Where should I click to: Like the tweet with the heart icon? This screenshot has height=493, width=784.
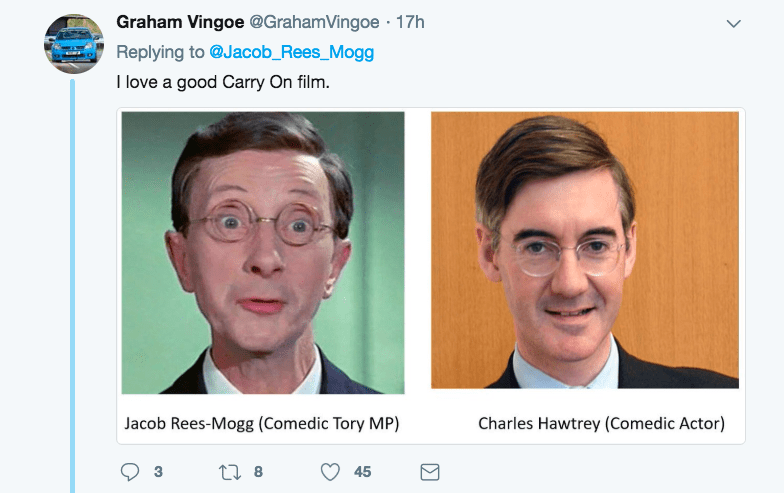point(330,472)
